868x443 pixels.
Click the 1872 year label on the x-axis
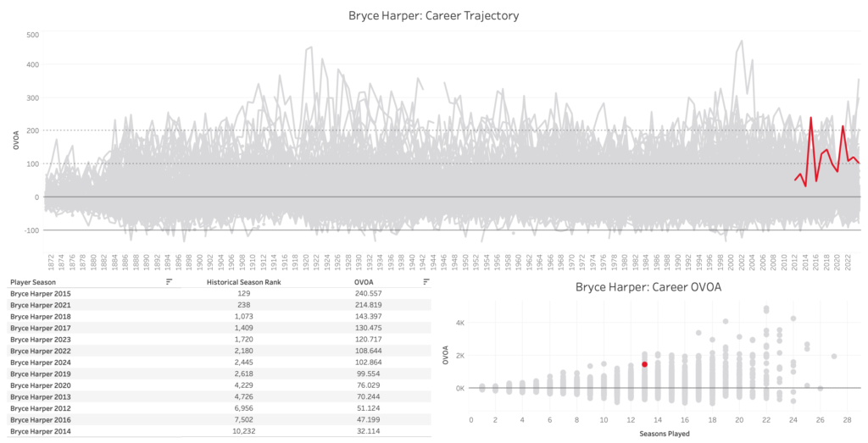50,262
